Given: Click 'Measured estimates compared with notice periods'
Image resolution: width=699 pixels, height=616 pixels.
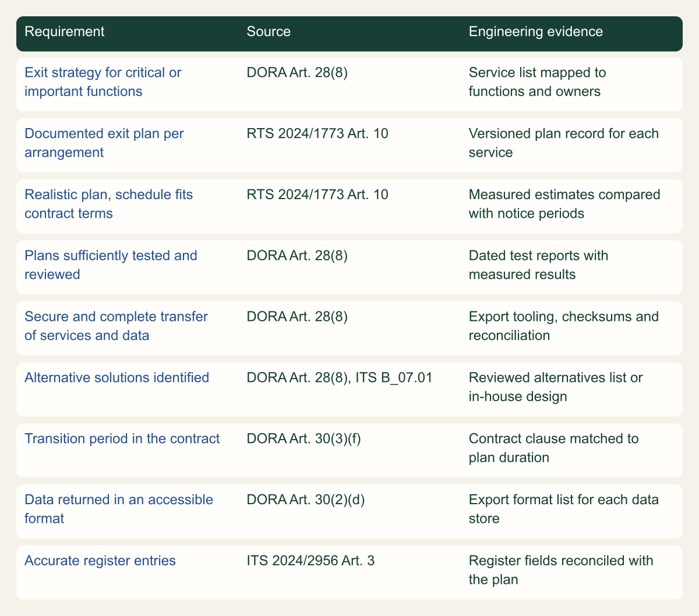Looking at the screenshot, I should point(564,204).
